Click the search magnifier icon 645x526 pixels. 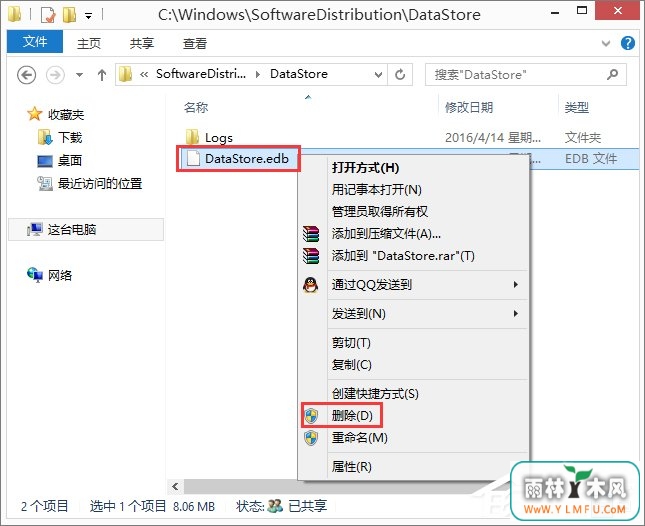click(x=613, y=74)
